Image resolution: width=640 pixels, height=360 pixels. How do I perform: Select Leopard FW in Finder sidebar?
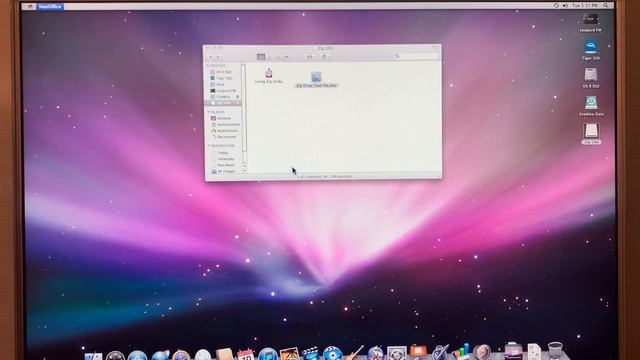click(x=224, y=91)
